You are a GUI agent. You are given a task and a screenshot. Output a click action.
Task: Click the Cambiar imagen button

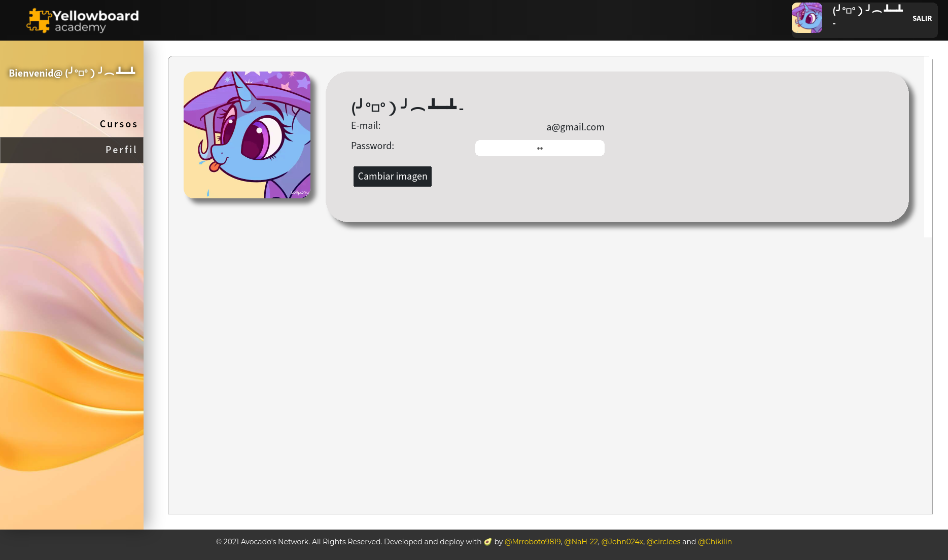pos(393,177)
